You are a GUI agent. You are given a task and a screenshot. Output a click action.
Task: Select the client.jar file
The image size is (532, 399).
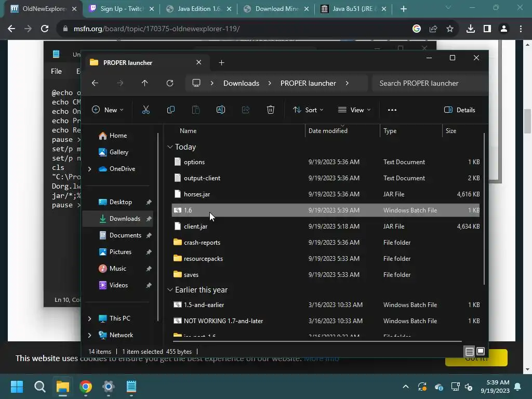pyautogui.click(x=326, y=227)
